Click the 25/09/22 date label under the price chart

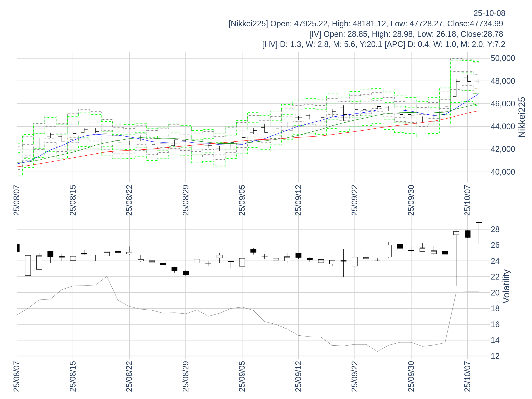click(x=354, y=200)
